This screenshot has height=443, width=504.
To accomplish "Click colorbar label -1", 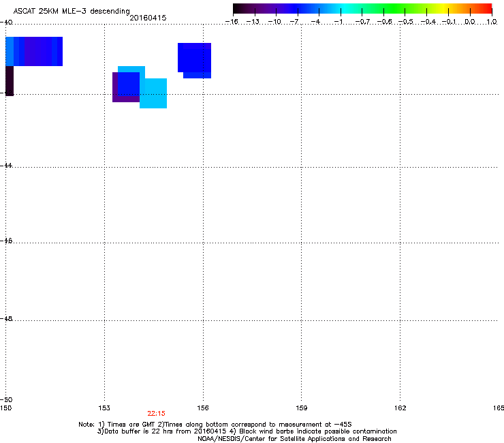I will point(338,22).
